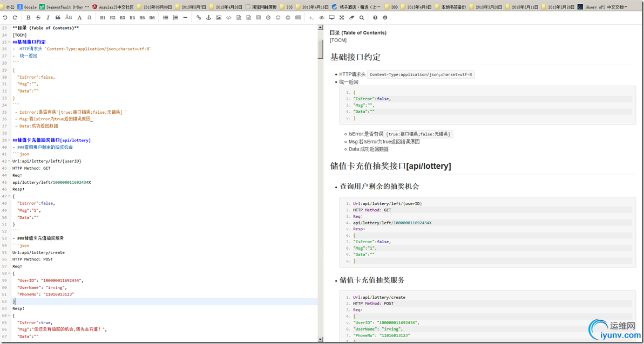This screenshot has height=344, width=644.
Task: Apply H5 heading from the toolbar
Action: pyautogui.click(x=142, y=18)
